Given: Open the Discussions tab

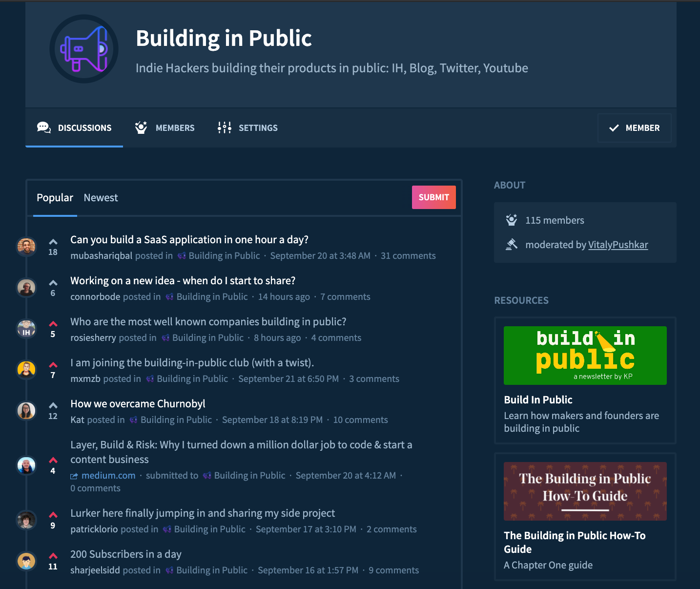Looking at the screenshot, I should [74, 128].
